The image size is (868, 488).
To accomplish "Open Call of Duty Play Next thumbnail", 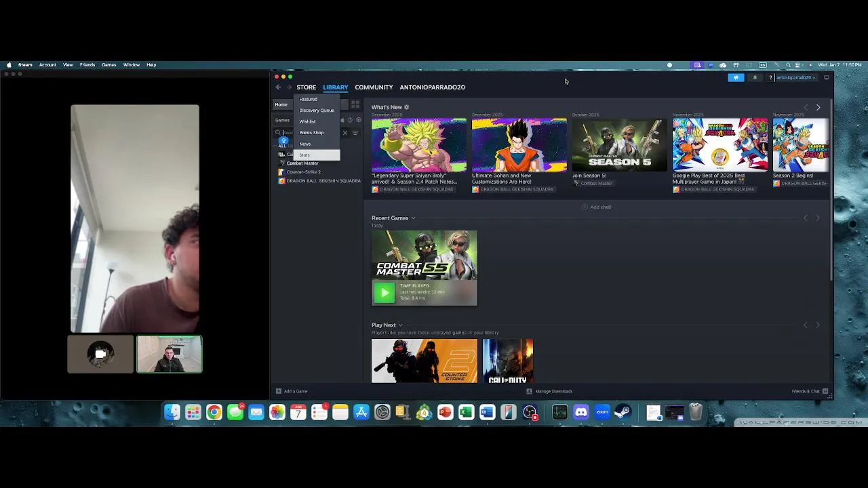I will 508,361.
